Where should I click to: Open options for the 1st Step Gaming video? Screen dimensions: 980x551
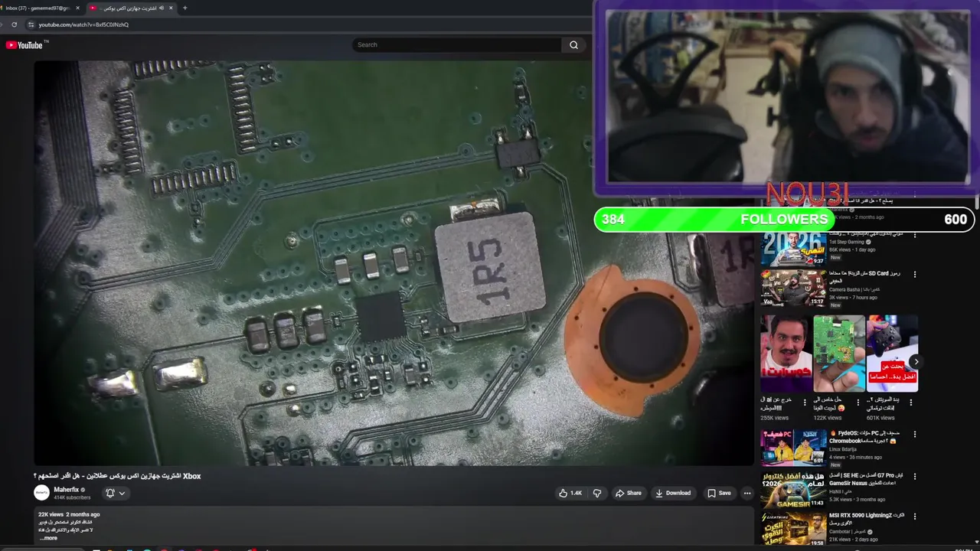tap(914, 234)
